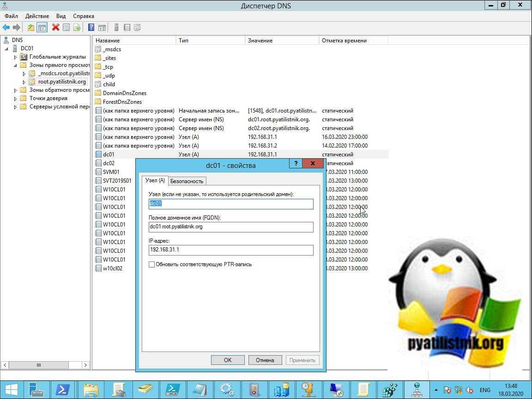Switch to the Безопасность tab
The height and width of the screenshot is (399, 532).
coord(187,181)
